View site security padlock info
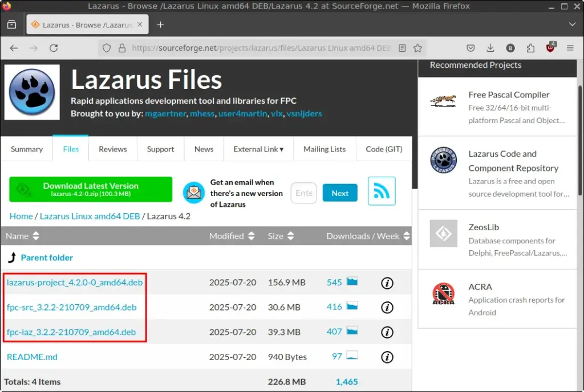584x392 pixels. [122, 48]
